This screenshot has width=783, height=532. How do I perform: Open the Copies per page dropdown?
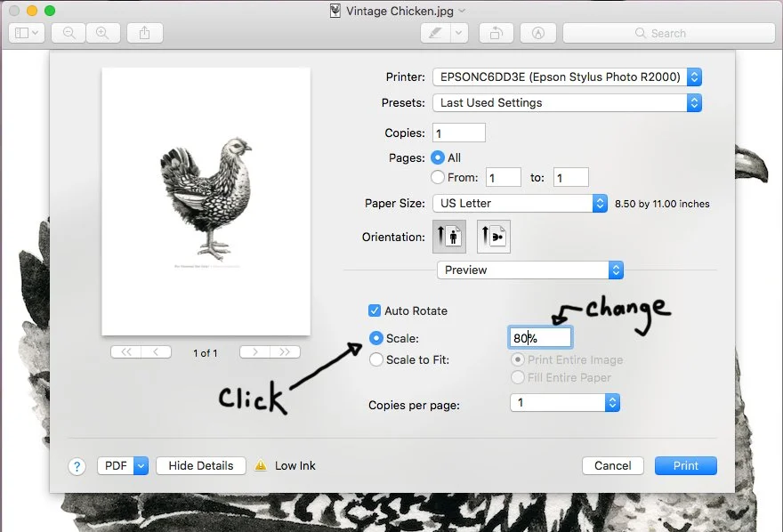coord(565,403)
